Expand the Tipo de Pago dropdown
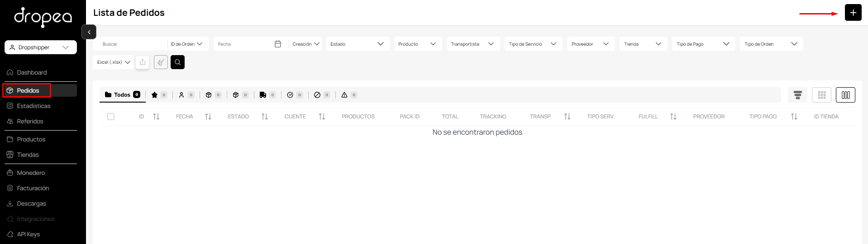Image resolution: width=868 pixels, height=244 pixels. [x=703, y=44]
